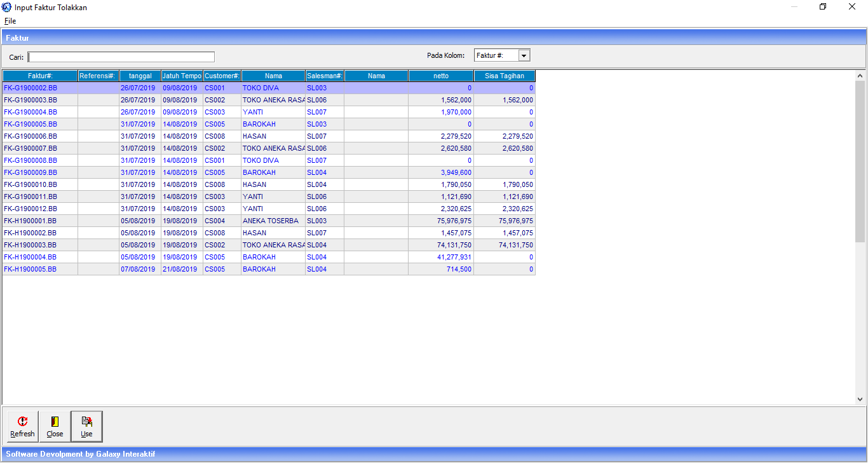Click the netto column header
The height and width of the screenshot is (463, 868).
(441, 76)
